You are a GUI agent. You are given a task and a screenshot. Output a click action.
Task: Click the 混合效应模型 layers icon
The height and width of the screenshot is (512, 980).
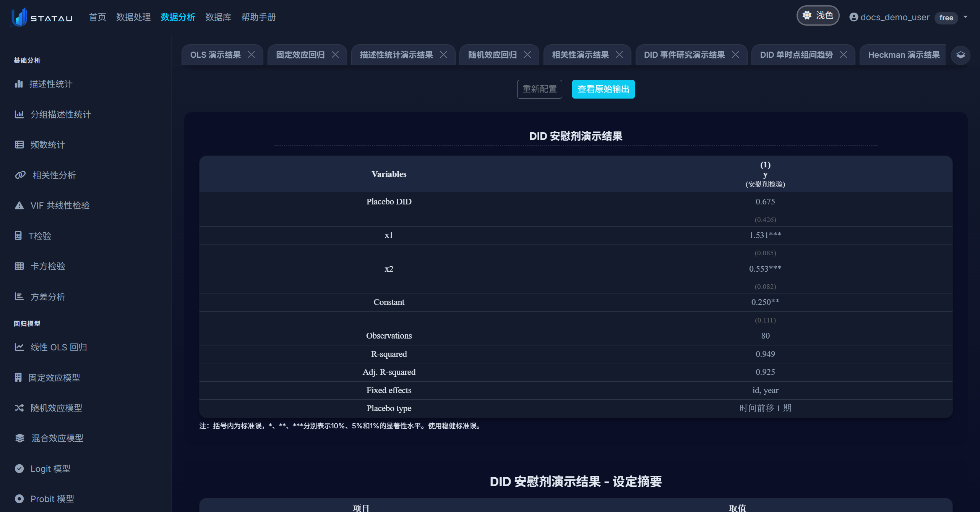click(x=20, y=438)
